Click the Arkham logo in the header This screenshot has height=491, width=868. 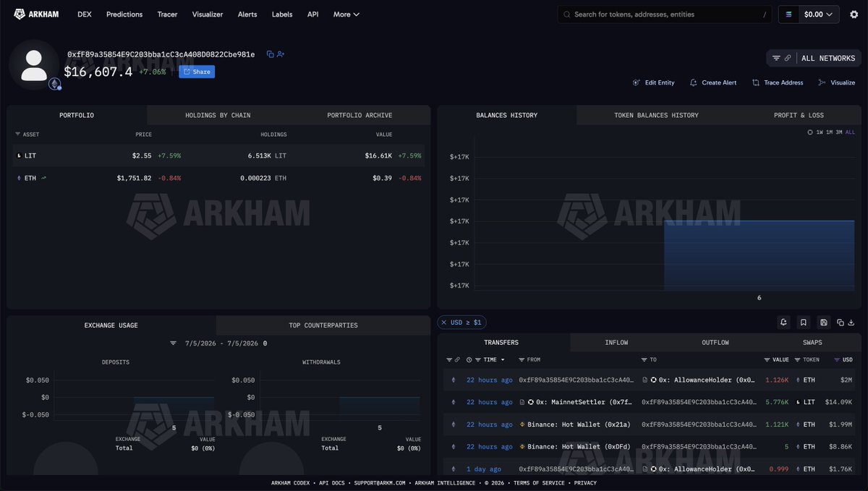37,14
